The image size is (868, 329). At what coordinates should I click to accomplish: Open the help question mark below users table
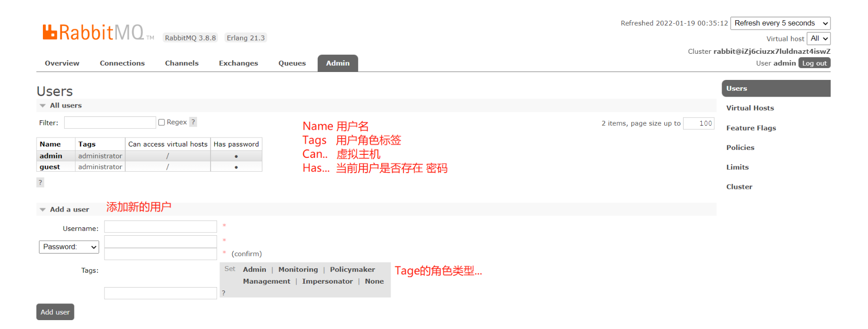pos(40,183)
